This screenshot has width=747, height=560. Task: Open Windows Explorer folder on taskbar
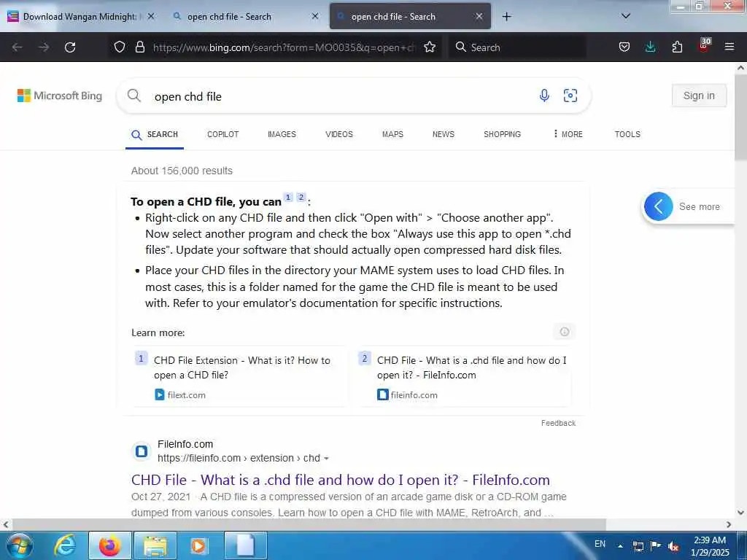155,545
